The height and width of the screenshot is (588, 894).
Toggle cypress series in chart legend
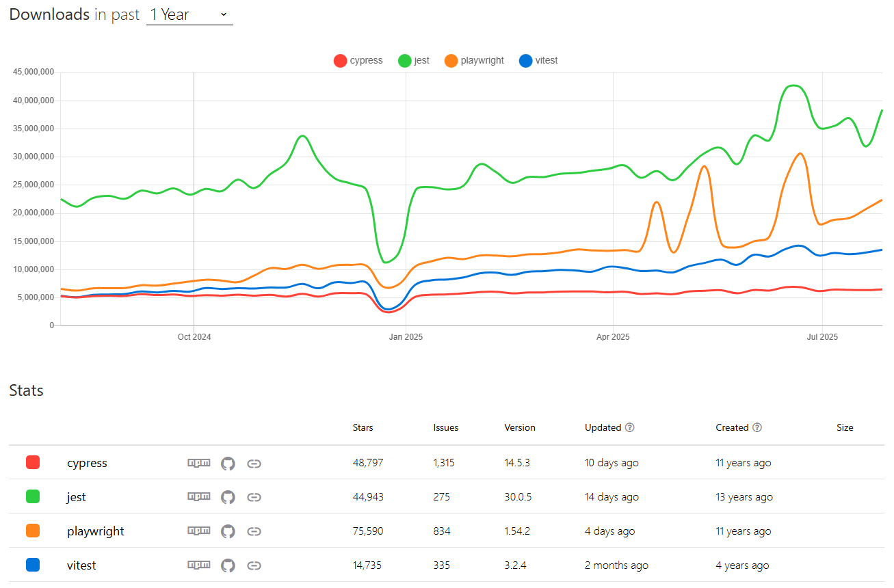(x=358, y=60)
